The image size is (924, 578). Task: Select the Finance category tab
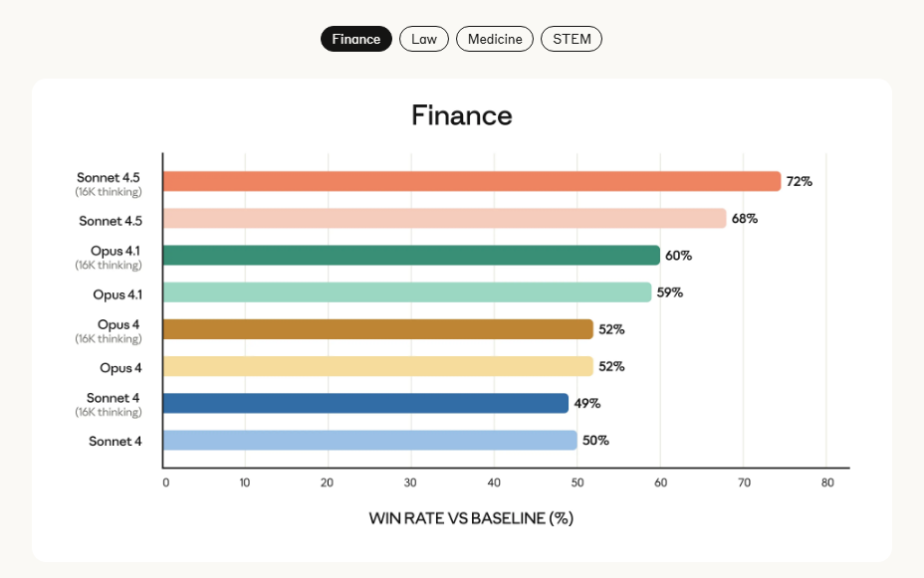[x=356, y=39]
